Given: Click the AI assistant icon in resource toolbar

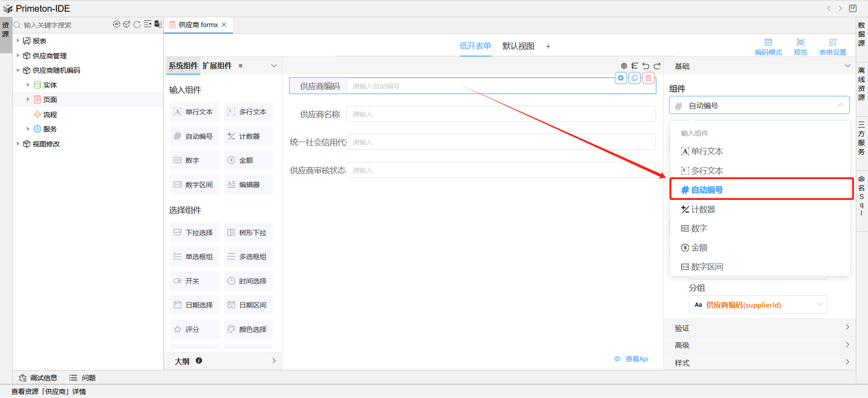Looking at the screenshot, I should pos(116,24).
